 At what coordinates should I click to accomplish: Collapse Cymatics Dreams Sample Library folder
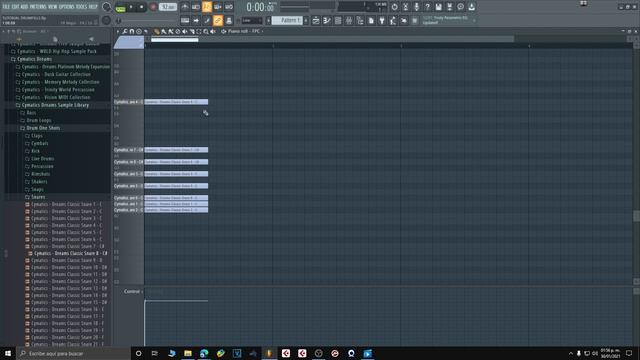pyautogui.click(x=55, y=105)
